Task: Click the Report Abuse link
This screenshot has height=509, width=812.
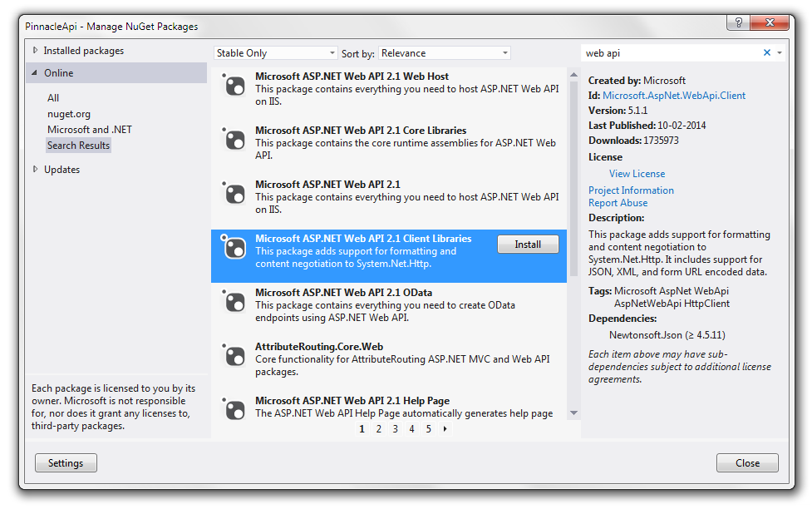Action: pos(618,203)
